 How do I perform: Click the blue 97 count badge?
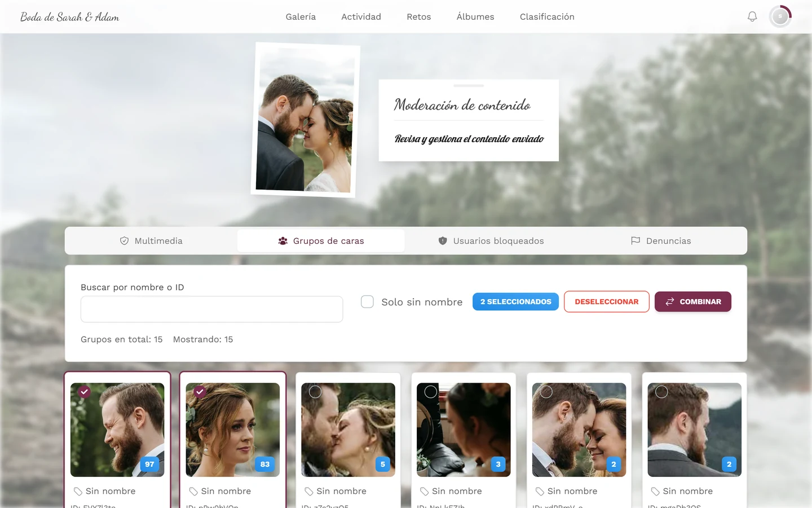(149, 465)
